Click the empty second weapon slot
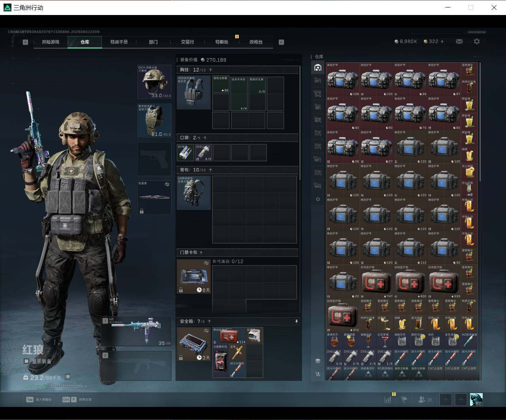This screenshot has height=420, width=506. (136, 366)
